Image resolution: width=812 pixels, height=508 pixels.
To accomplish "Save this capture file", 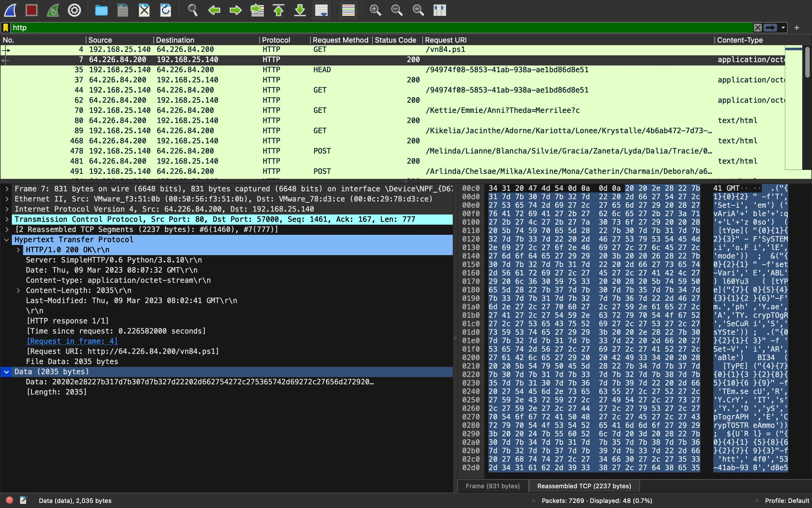I will (x=123, y=10).
